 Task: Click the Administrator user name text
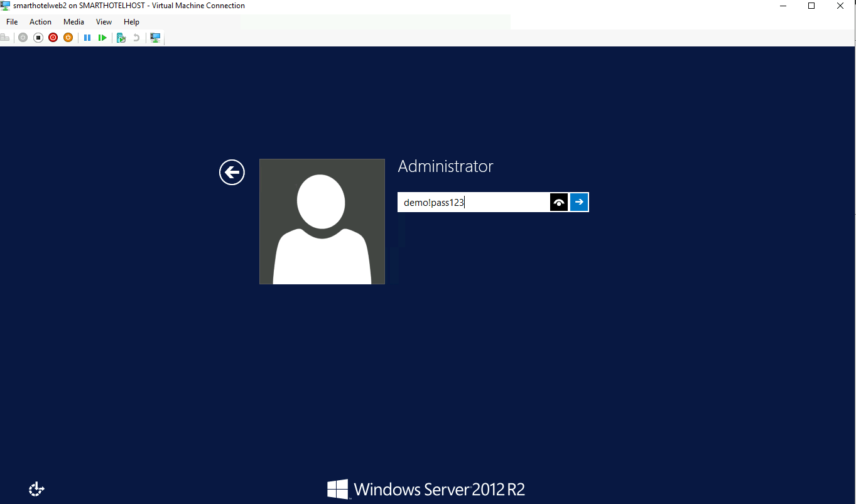click(x=445, y=166)
